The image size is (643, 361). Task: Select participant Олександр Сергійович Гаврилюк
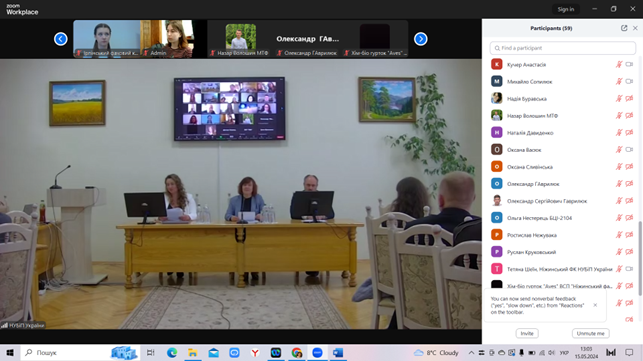pyautogui.click(x=563, y=201)
